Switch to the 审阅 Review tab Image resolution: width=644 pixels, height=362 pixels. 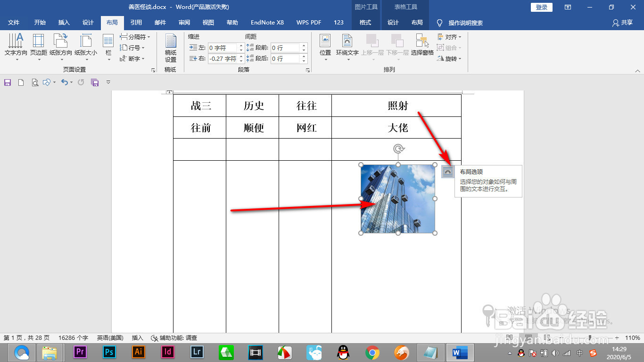coord(184,23)
